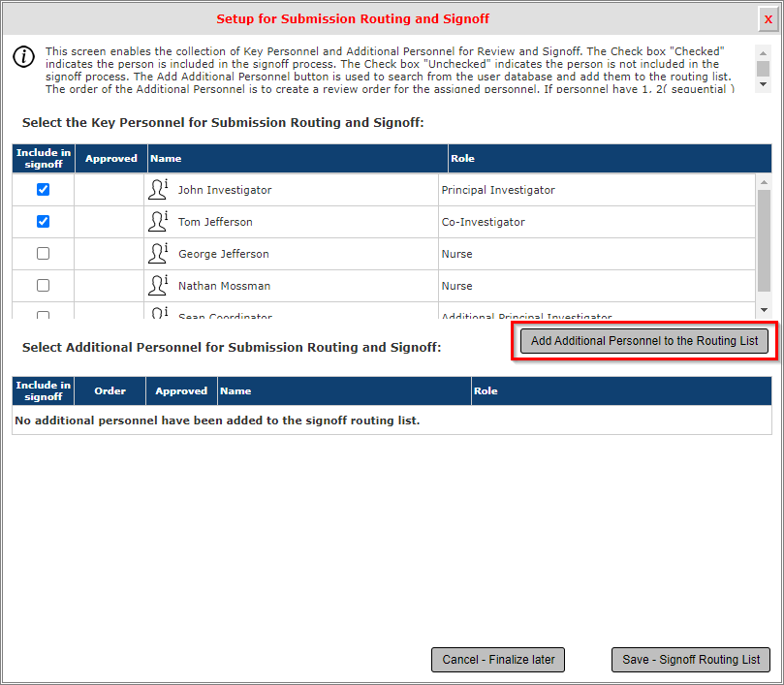Check George Jefferson's include in signoff checkbox
The width and height of the screenshot is (784, 685).
(43, 254)
